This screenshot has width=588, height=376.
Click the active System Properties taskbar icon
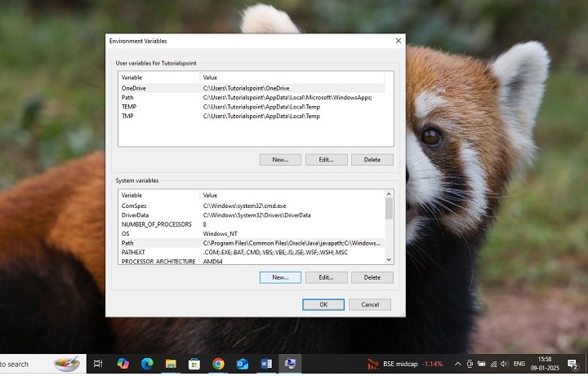click(290, 363)
